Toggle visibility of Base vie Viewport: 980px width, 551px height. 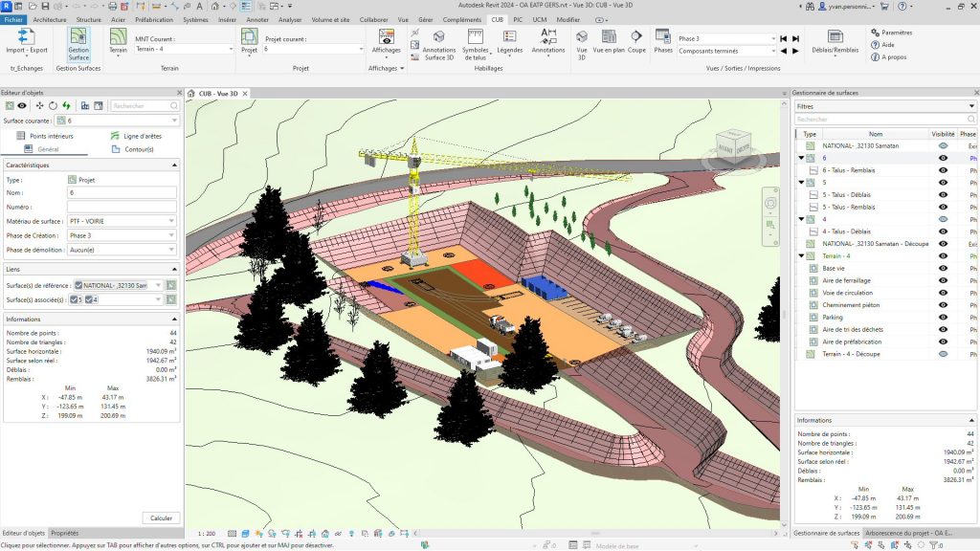[943, 269]
